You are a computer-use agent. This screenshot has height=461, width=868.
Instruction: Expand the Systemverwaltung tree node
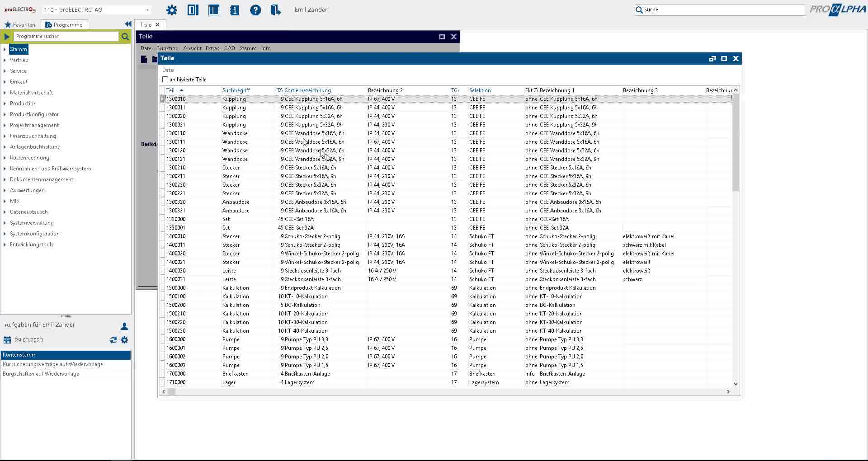tap(5, 223)
